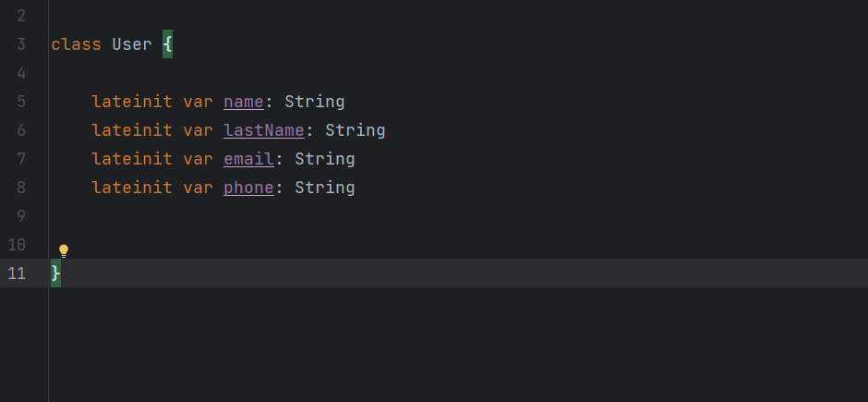Click the lateinit keyword on the name line
Screen dimensions: 868x402
(132, 102)
